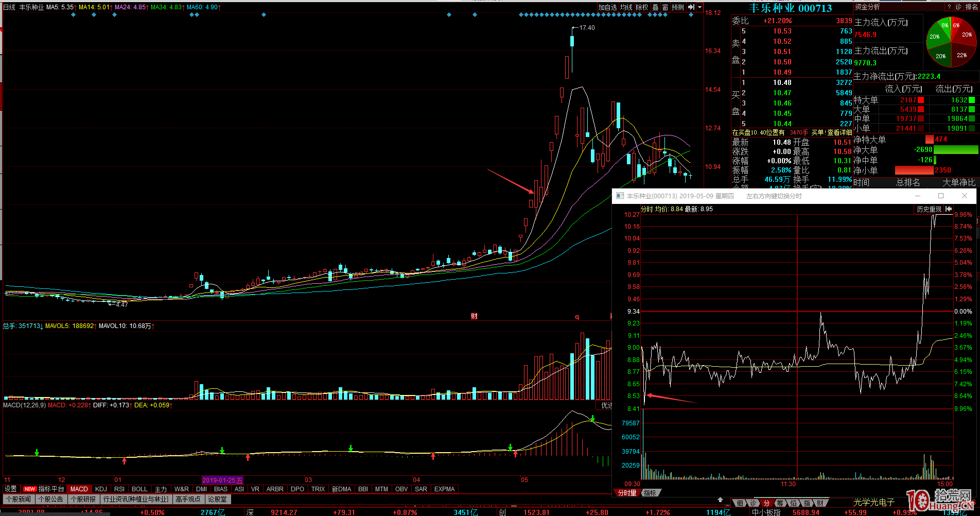Select the MTM indicator tab
This screenshot has height=516, width=980.
pos(381,489)
